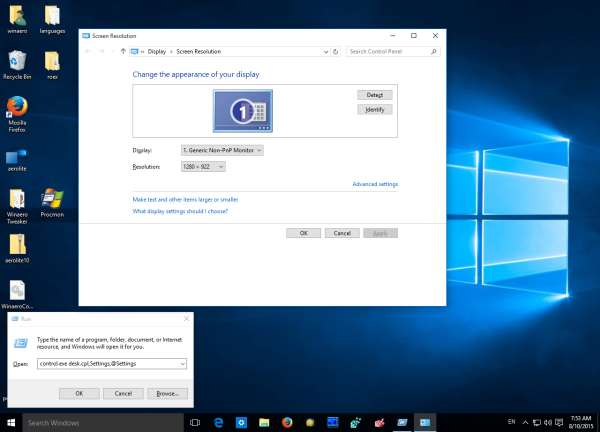Select the Procmon desktop icon
The image size is (600, 432).
52,203
